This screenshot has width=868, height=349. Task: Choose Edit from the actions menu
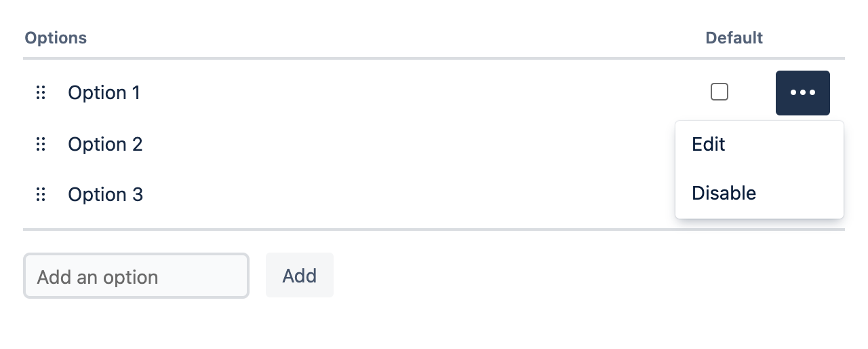[709, 144]
